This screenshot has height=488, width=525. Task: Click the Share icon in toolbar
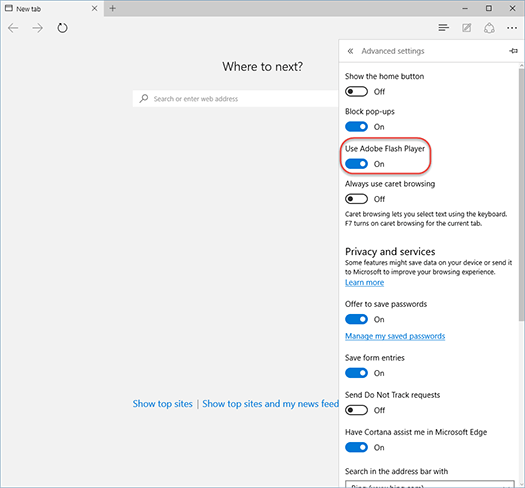489,28
